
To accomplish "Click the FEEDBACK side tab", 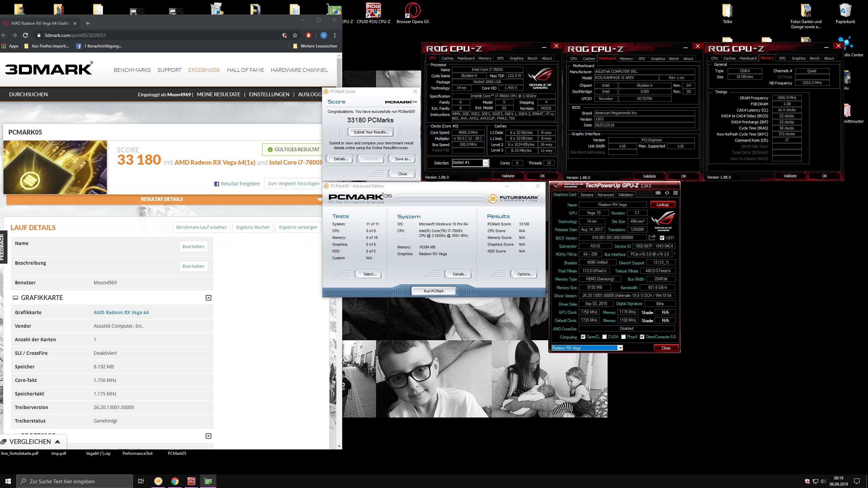I will (x=3, y=247).
